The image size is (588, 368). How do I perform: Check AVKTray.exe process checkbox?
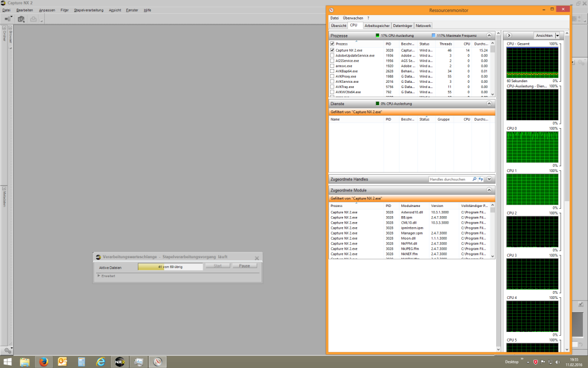coord(332,87)
